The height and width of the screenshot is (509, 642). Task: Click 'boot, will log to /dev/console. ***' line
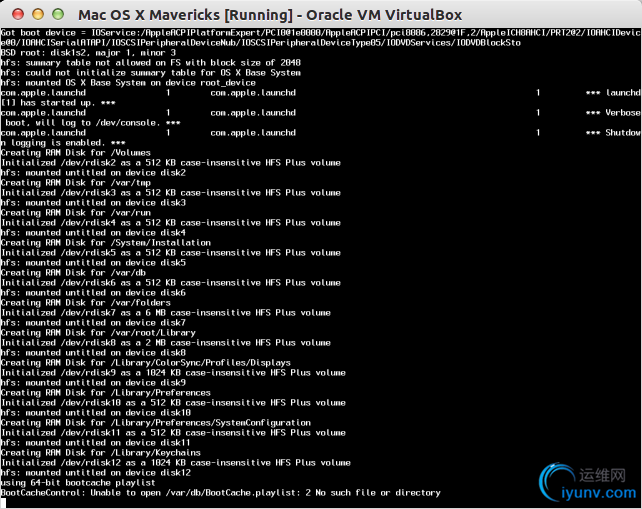point(93,123)
